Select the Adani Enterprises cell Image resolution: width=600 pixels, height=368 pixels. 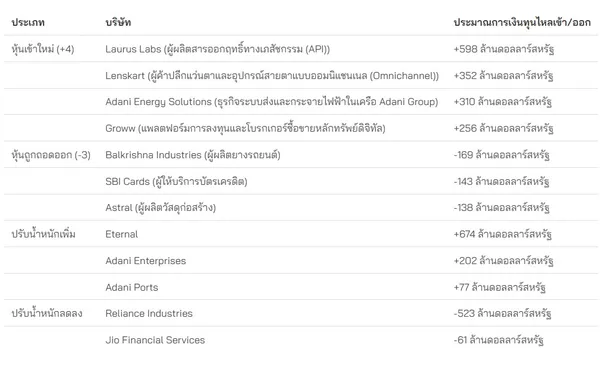tap(146, 261)
